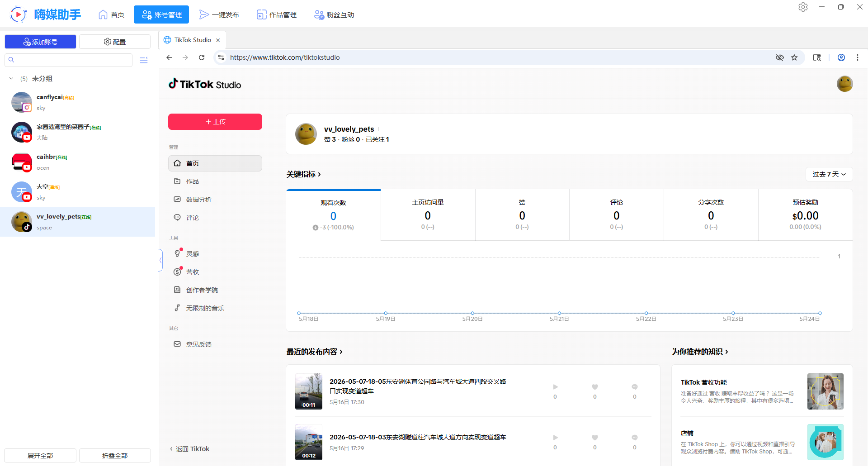Select the canflycai account
Screen dimensions: 868x467
tap(78, 102)
